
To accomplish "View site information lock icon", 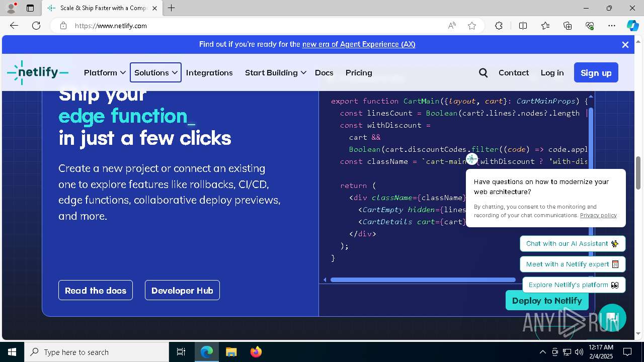I will tap(63, 26).
